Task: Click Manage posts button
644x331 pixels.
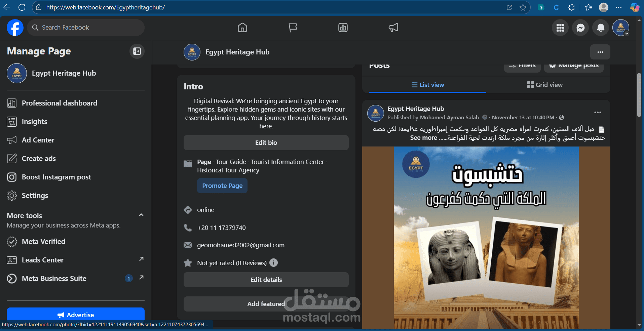Action: tap(574, 66)
